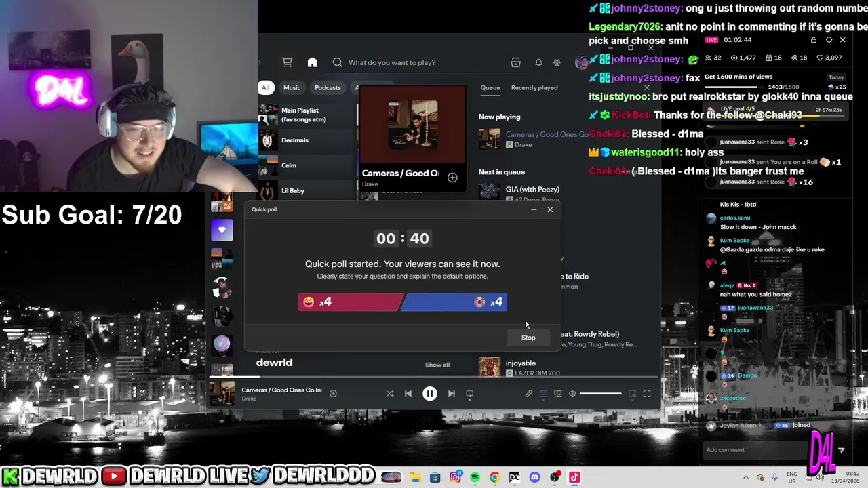Select the 'Podcasts' filter chip
The image size is (868, 488).
coord(328,87)
